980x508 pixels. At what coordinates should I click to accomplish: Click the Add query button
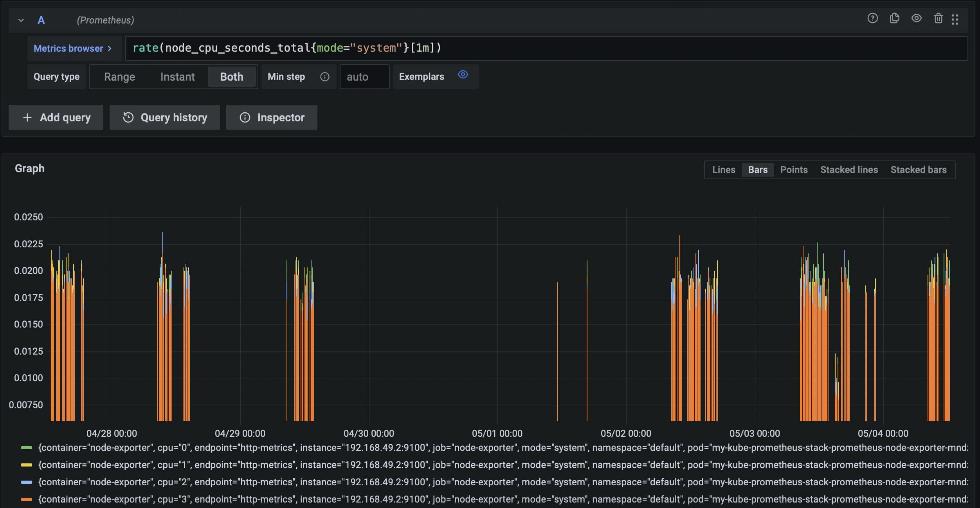(56, 117)
